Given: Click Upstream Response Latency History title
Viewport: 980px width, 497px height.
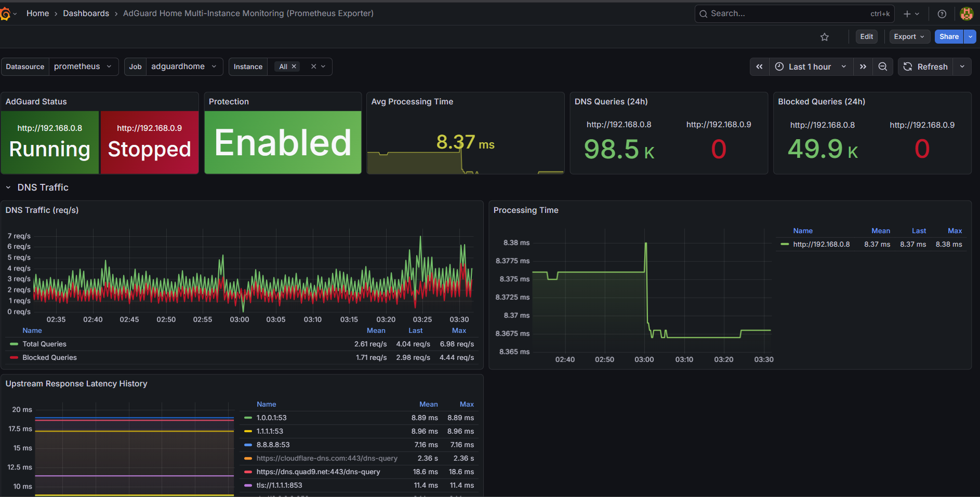Looking at the screenshot, I should pos(76,384).
